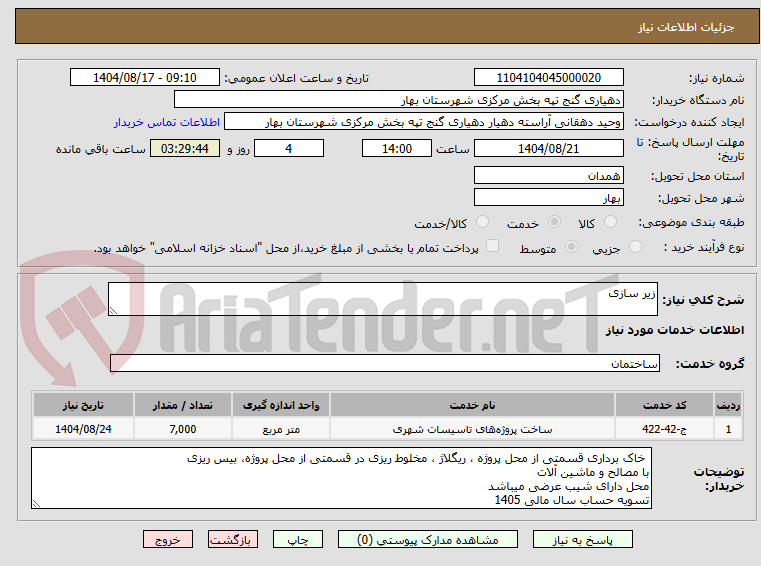Click the need number field 1104104045000020
The height and width of the screenshot is (566, 761).
(x=548, y=78)
